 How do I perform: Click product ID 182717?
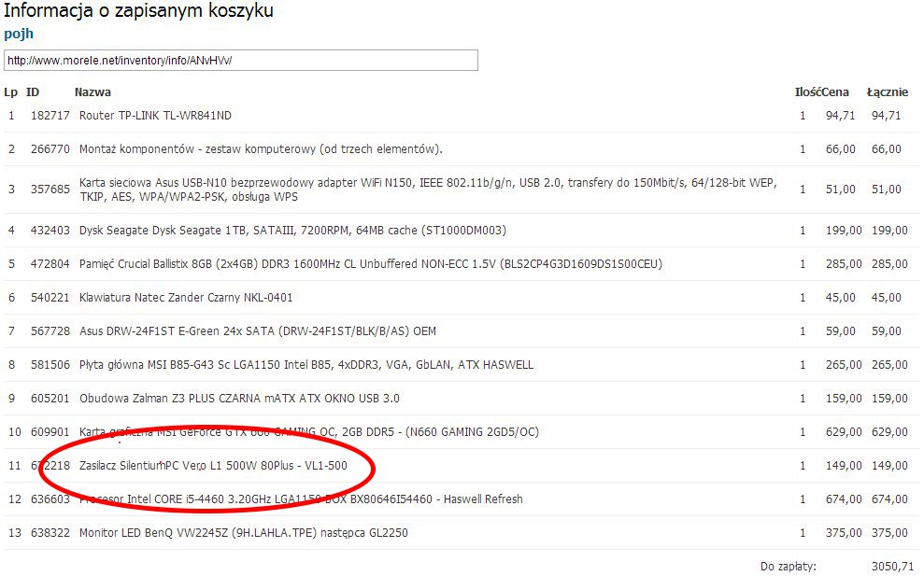50,116
